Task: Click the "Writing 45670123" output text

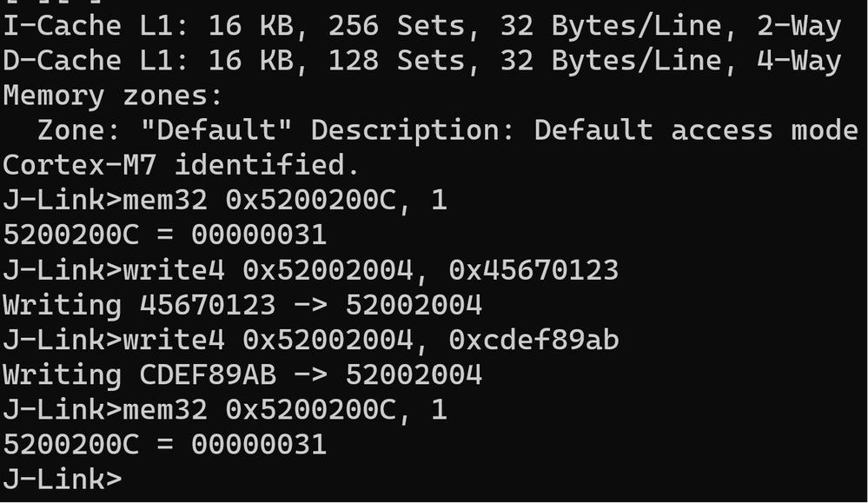Action: (x=139, y=305)
